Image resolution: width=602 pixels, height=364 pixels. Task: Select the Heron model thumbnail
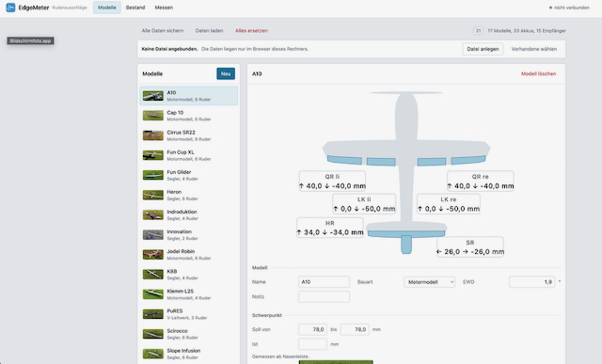click(152, 195)
